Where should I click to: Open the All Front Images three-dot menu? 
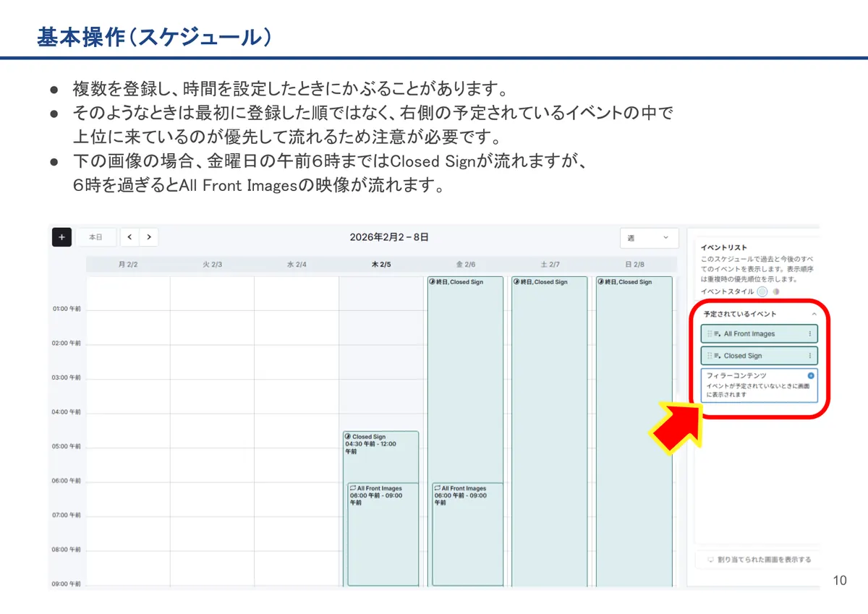tap(809, 334)
